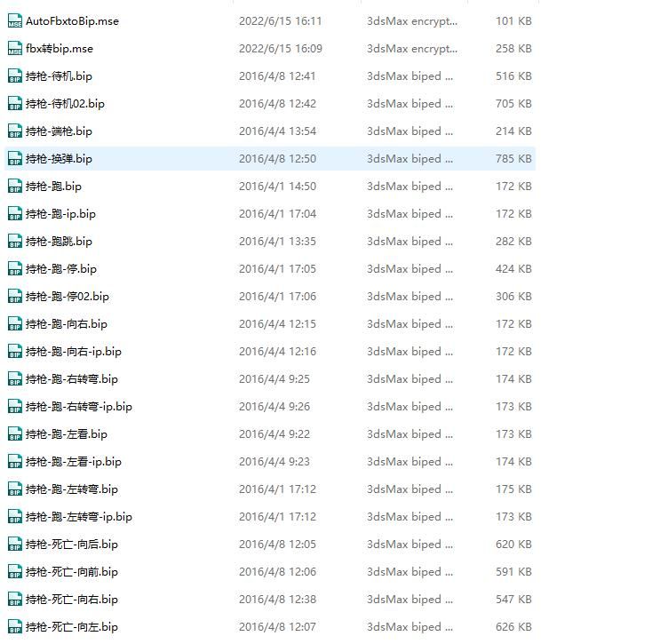Click the MSE icon beside fbx转bip.mse
The height and width of the screenshot is (644, 668).
click(14, 49)
